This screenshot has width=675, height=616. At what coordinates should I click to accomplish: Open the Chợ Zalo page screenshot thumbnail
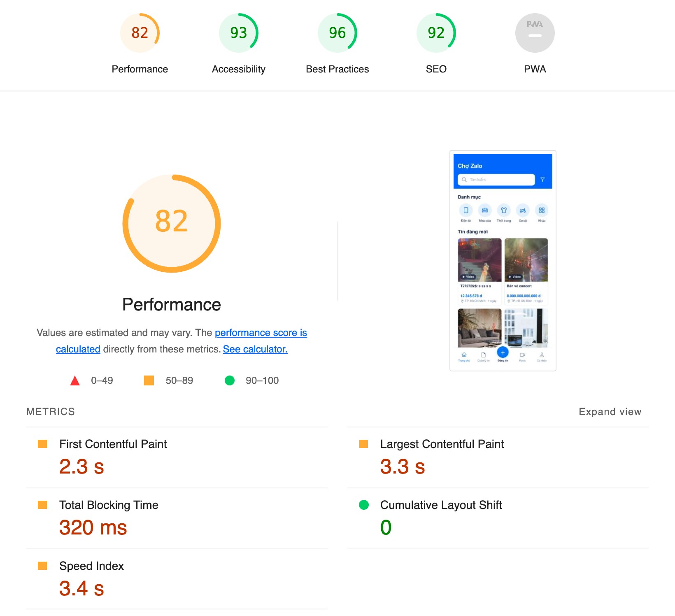coord(503,261)
